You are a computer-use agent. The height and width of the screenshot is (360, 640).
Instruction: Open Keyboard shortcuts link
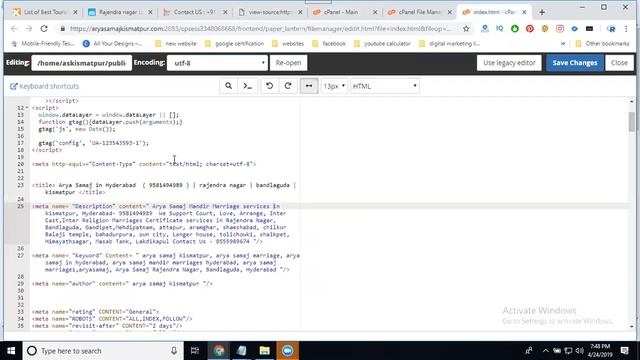pos(44,86)
